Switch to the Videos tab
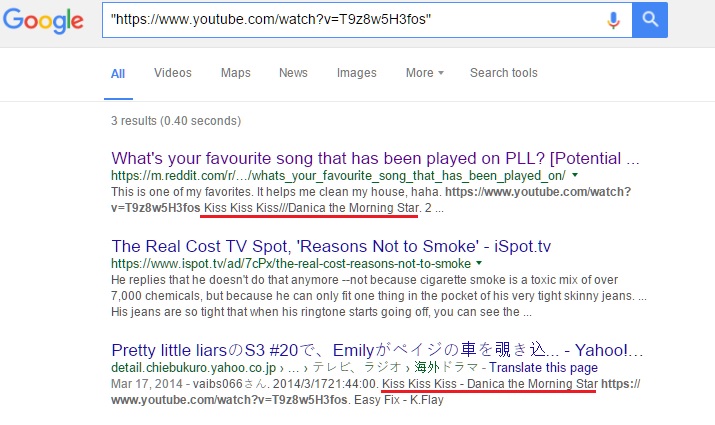 173,73
